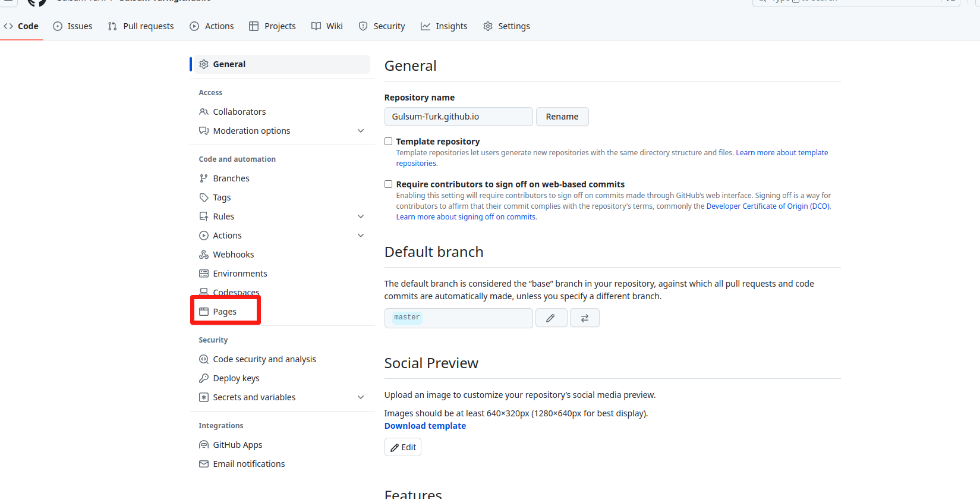Image resolution: width=980 pixels, height=499 pixels.
Task: Click the Moderation options comment icon
Action: 204,131
